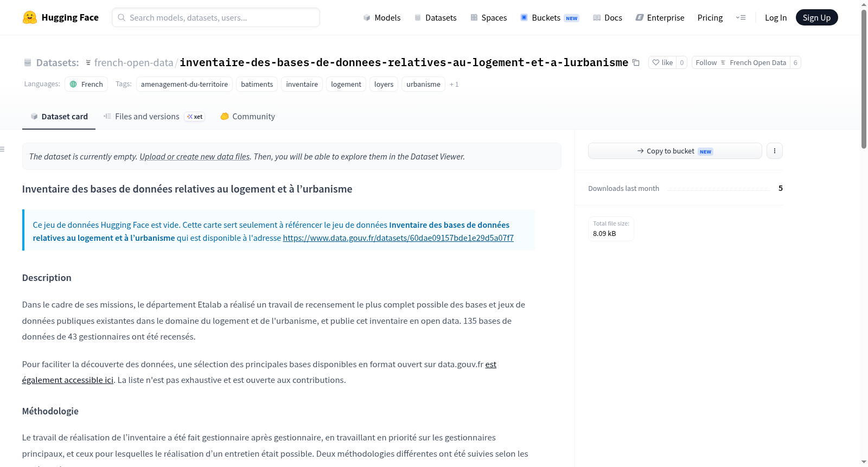Open Buckets in top navigation
This screenshot has width=868, height=467.
click(549, 17)
